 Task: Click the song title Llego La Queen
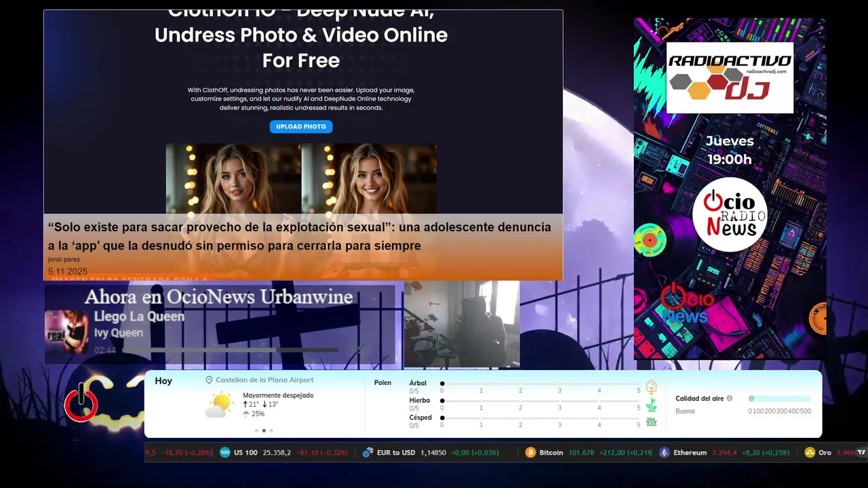(x=139, y=317)
